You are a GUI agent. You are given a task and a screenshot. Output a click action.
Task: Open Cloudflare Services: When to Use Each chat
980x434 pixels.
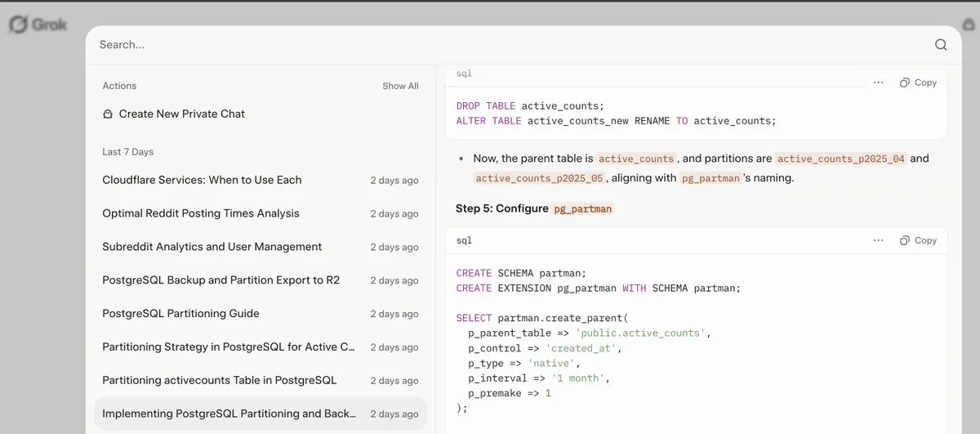coord(202,180)
